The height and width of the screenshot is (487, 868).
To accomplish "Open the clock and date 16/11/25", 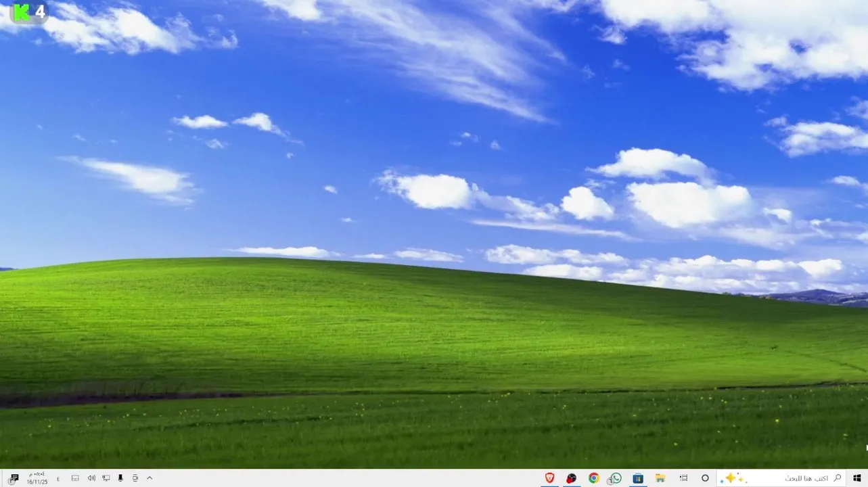I will [x=37, y=478].
